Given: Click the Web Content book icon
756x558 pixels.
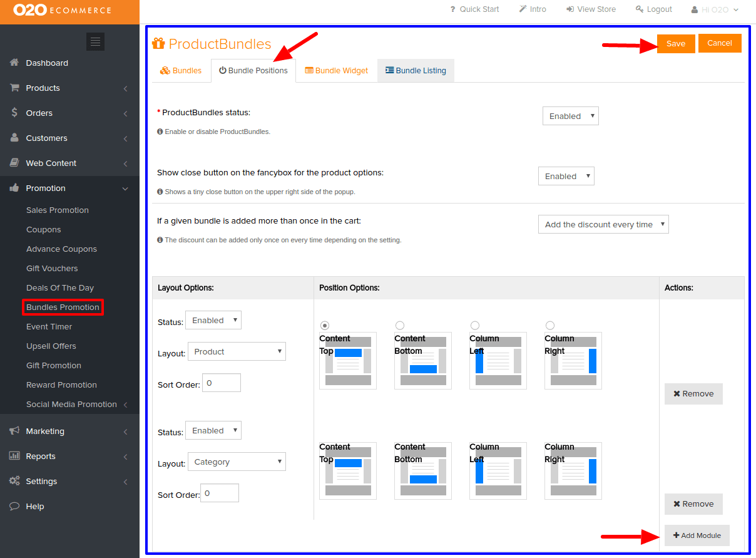Looking at the screenshot, I should (x=14, y=163).
